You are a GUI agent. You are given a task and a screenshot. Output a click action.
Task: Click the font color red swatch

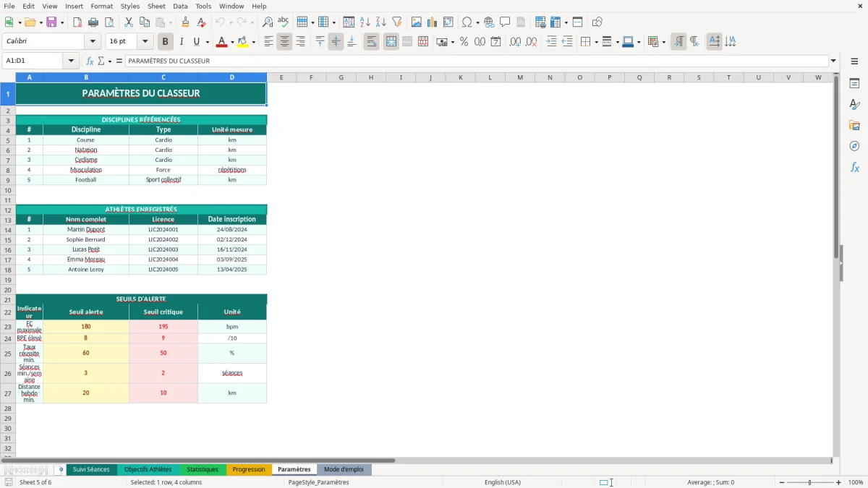pyautogui.click(x=221, y=42)
